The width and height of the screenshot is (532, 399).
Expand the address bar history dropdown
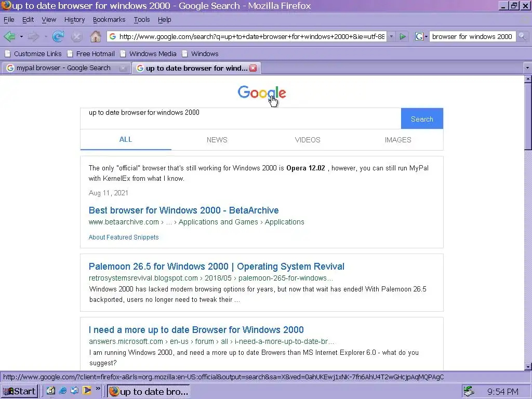(391, 36)
